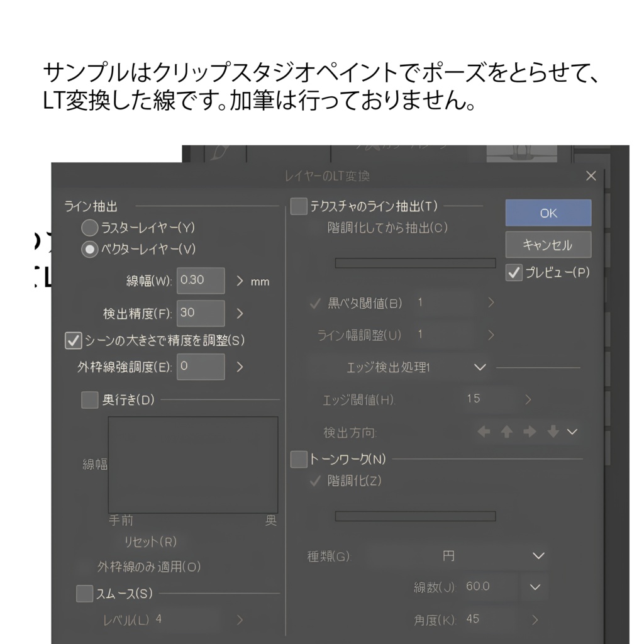Screen dimensions: 644x644
Task: Enable テクスチャのライン抽出 texture line extraction
Action: [298, 204]
